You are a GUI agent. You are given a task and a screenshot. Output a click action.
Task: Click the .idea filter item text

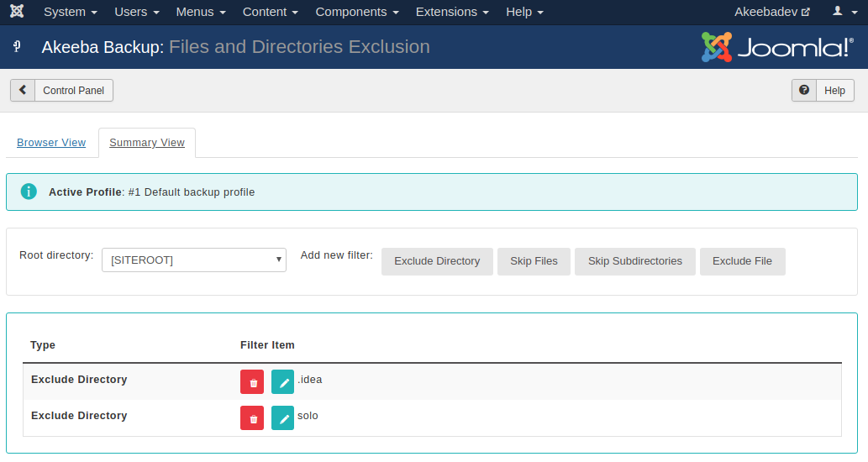coord(309,380)
